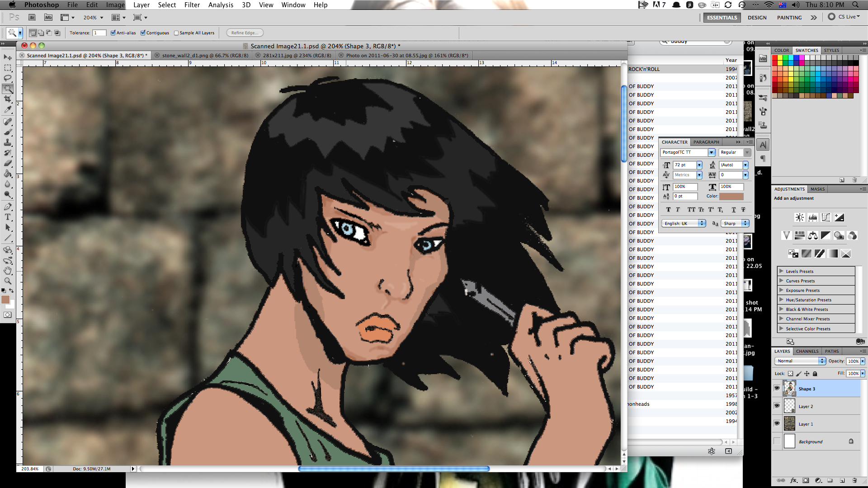Apply Faux Bold in Character panel
The image size is (868, 488).
pyautogui.click(x=668, y=210)
